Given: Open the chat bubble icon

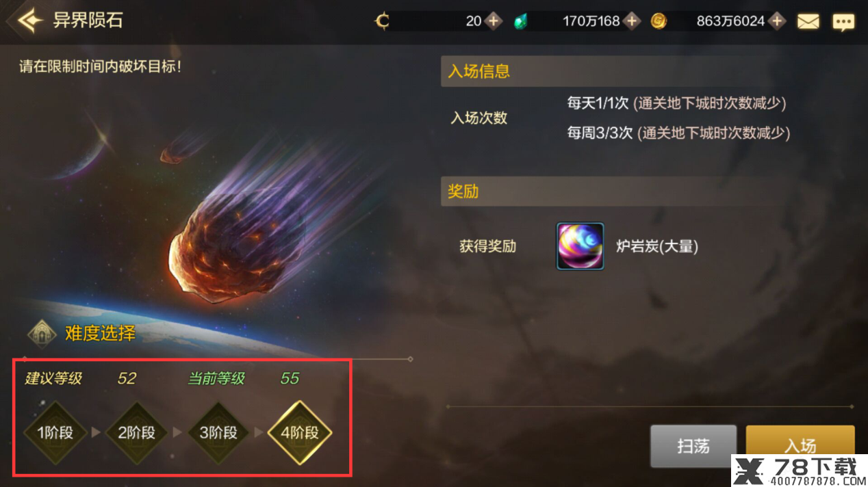Looking at the screenshot, I should point(843,22).
